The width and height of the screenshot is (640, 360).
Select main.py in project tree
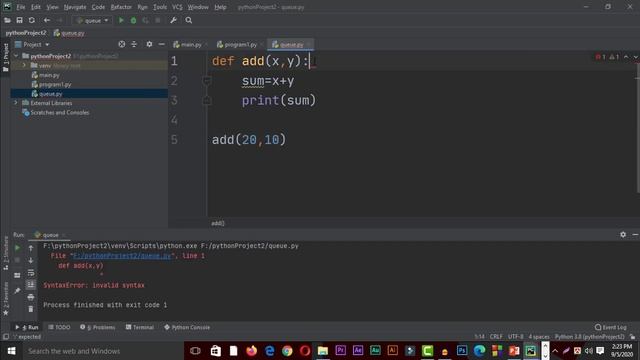pyautogui.click(x=49, y=75)
